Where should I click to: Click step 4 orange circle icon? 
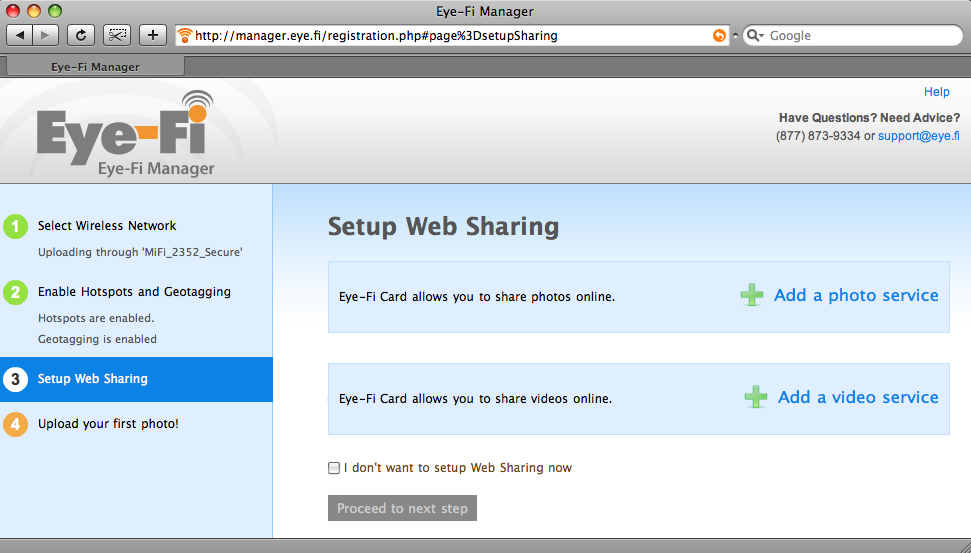click(x=15, y=424)
